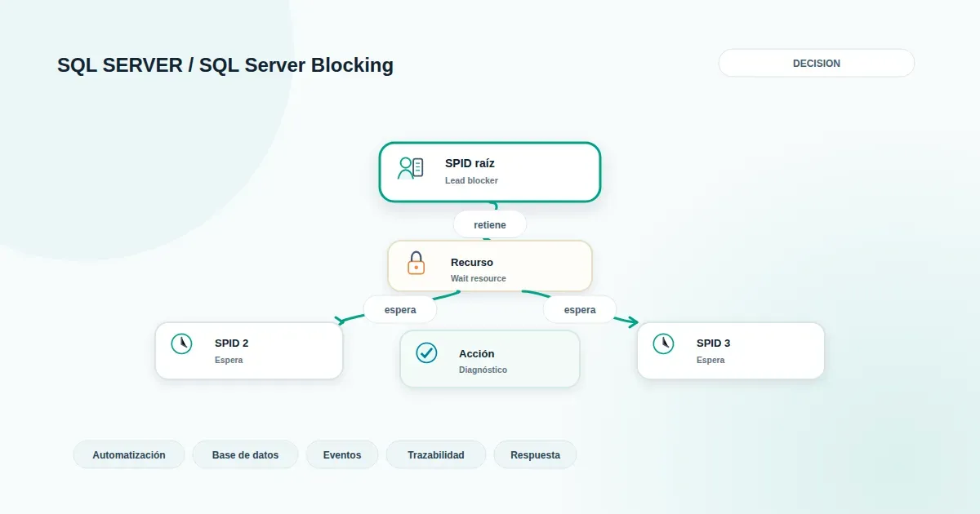This screenshot has height=514, width=980.
Task: Open the Acción Diagnóstico card
Action: click(490, 359)
